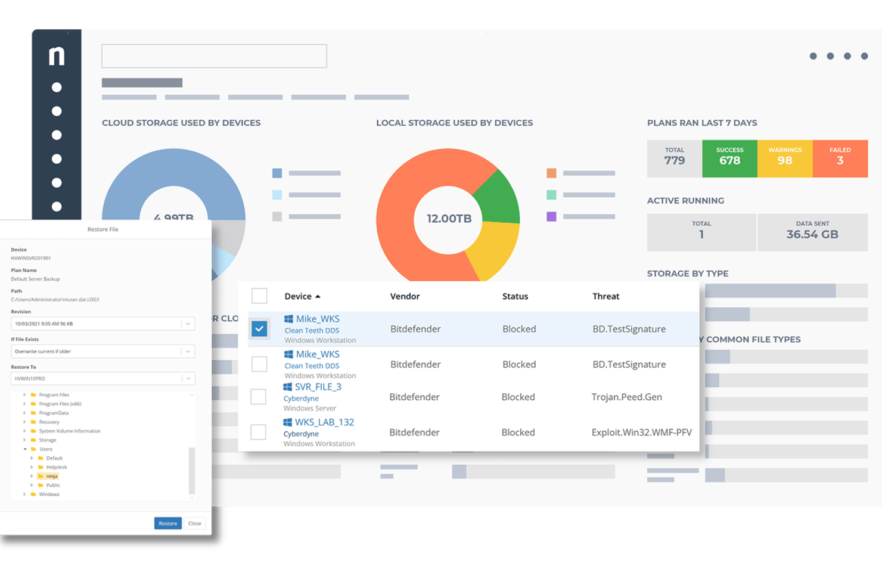
Task: Click the Windows icon beside WKS_LAB_132
Action: (x=289, y=422)
